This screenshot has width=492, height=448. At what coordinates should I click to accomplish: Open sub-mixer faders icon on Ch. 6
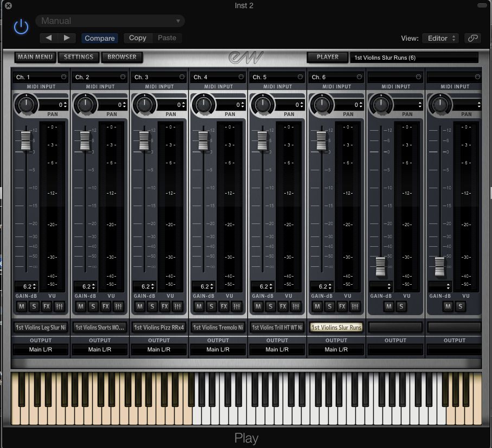click(355, 306)
